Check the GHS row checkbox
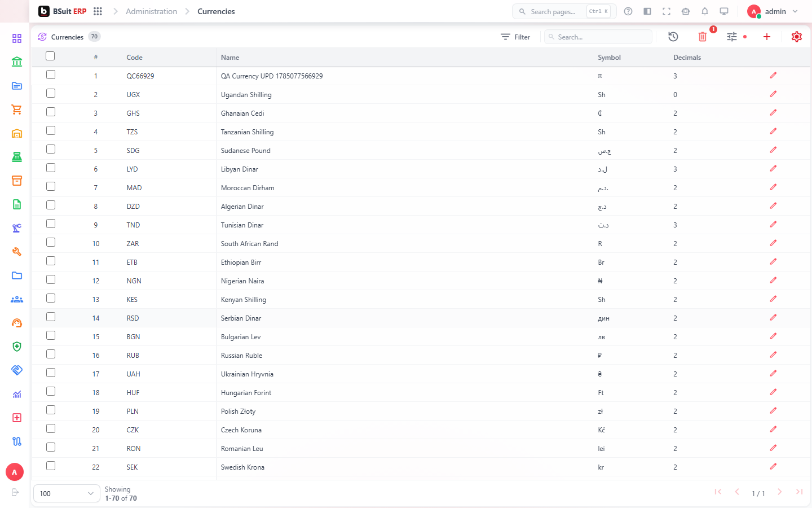This screenshot has width=812, height=508. tap(51, 112)
